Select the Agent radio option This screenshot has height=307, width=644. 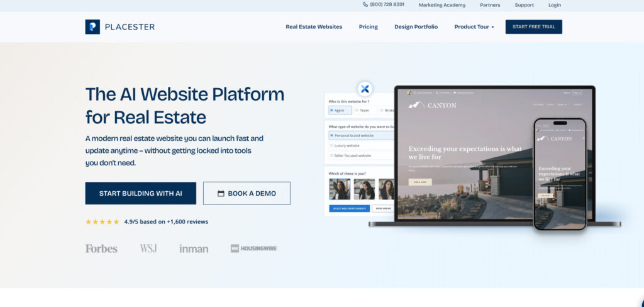[340, 110]
